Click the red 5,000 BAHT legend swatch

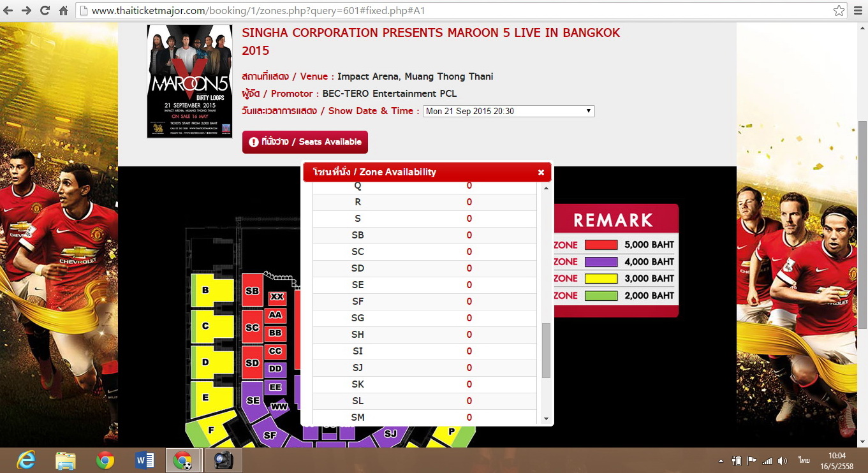pyautogui.click(x=601, y=245)
